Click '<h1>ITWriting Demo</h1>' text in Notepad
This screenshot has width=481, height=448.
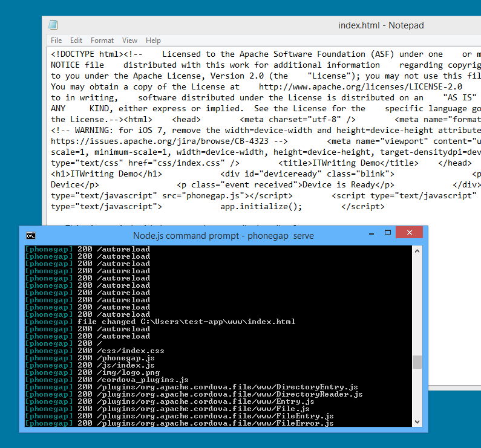[106, 174]
